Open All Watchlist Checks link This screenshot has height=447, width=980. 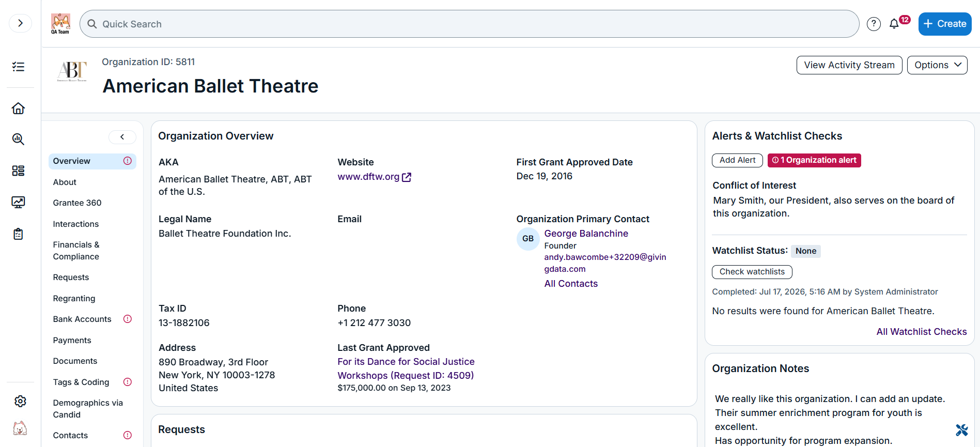point(922,332)
